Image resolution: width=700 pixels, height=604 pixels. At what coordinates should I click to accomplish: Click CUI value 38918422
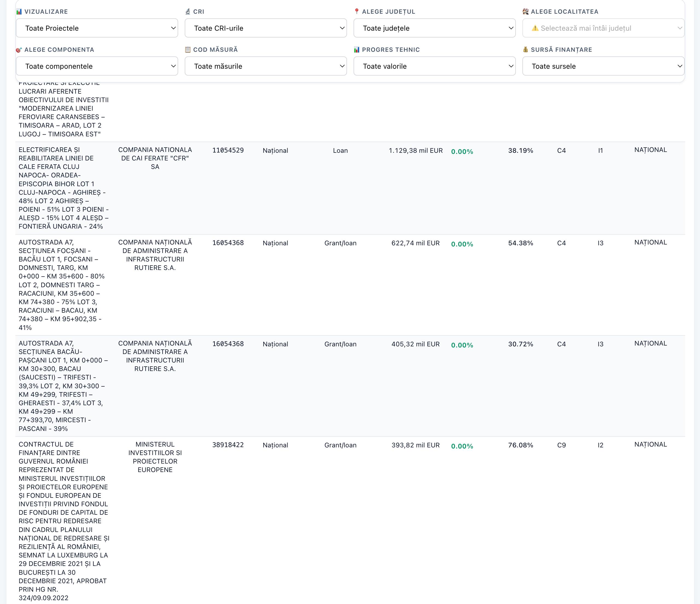point(228,445)
